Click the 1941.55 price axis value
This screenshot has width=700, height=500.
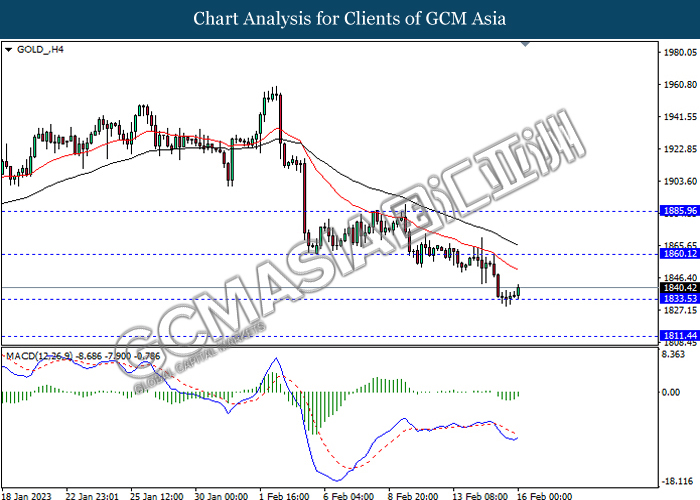pos(680,117)
